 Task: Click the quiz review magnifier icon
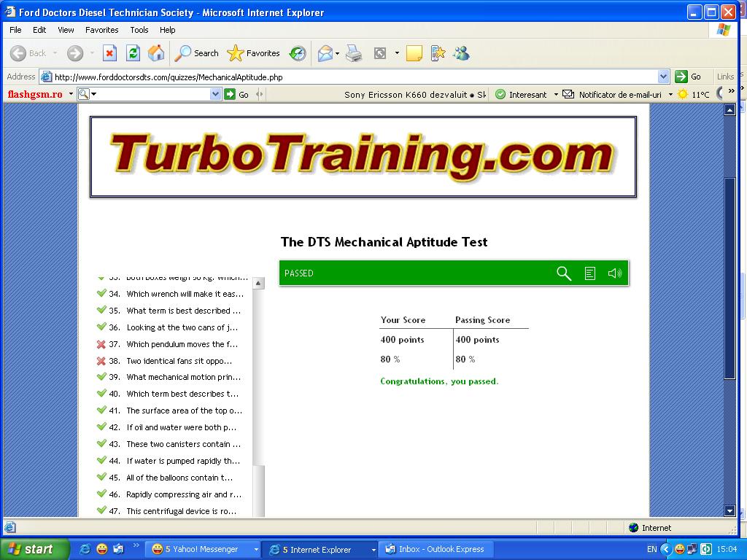[x=564, y=273]
